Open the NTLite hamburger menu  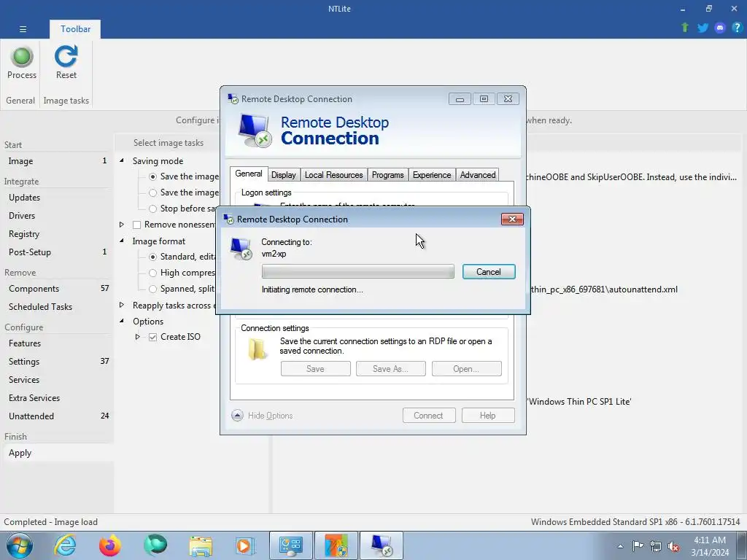click(x=23, y=29)
